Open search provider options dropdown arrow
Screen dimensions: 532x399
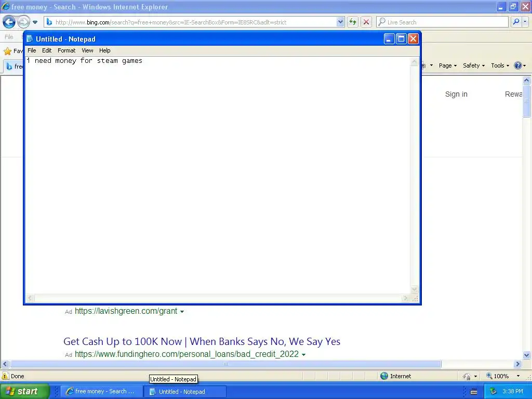(x=525, y=22)
